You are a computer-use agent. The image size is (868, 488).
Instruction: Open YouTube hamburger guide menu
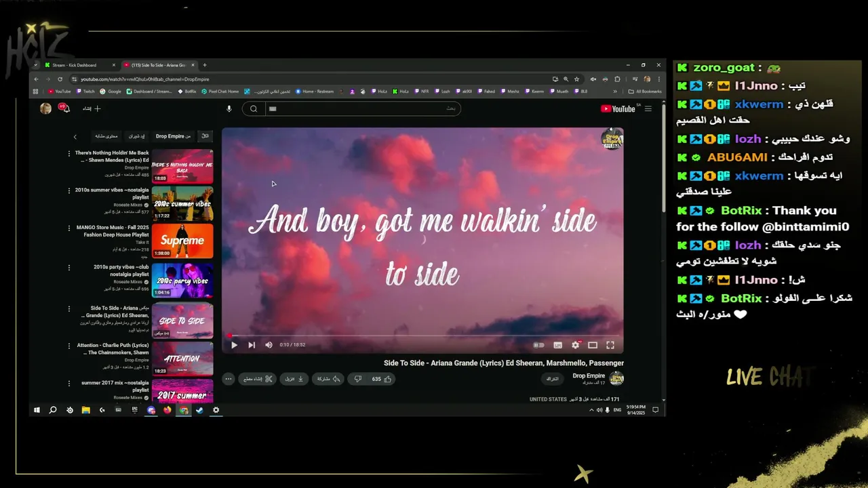(648, 108)
